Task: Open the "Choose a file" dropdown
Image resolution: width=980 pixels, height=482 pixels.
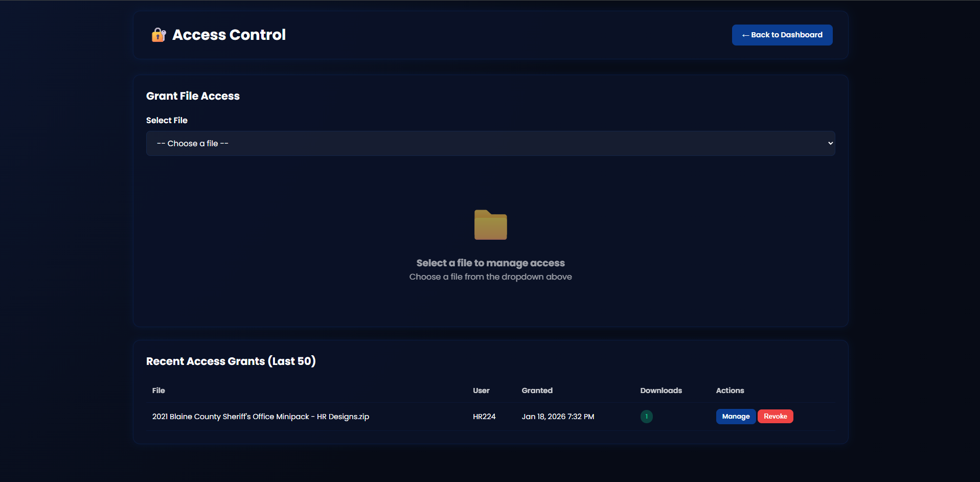Action: (x=490, y=144)
